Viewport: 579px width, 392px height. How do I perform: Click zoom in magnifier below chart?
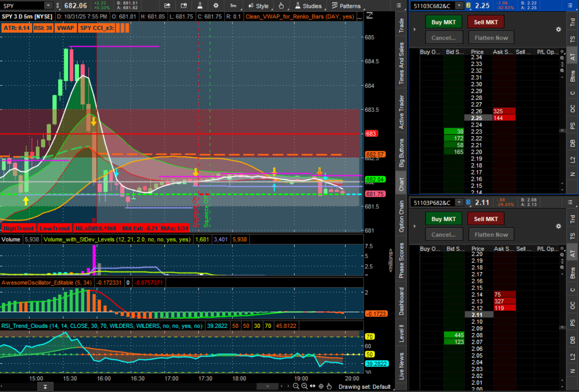click(304, 386)
